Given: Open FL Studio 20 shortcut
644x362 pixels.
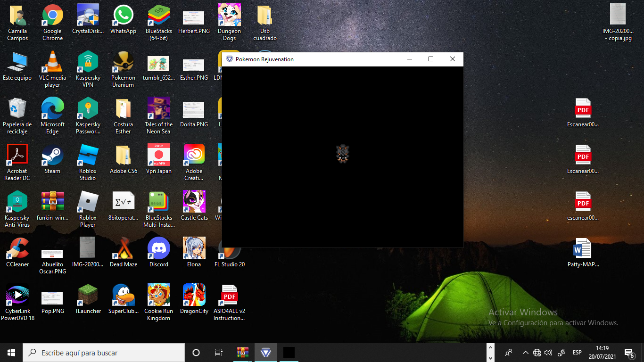Looking at the screenshot, I should tap(230, 255).
